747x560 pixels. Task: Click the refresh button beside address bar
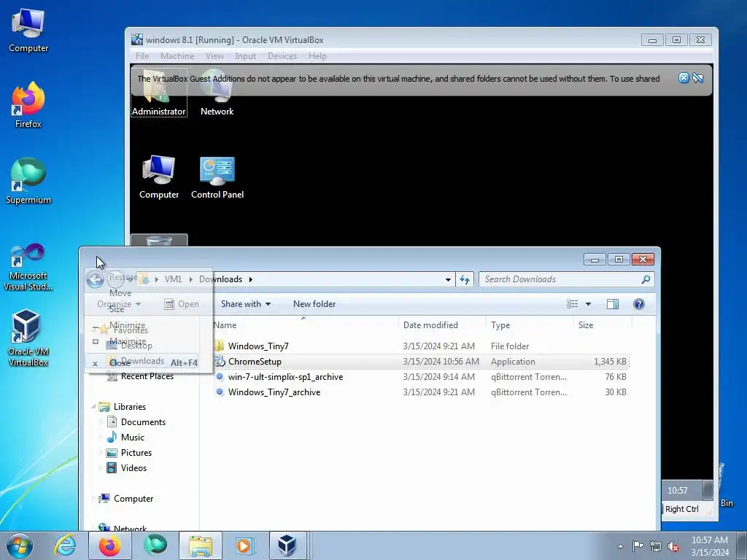coord(465,279)
